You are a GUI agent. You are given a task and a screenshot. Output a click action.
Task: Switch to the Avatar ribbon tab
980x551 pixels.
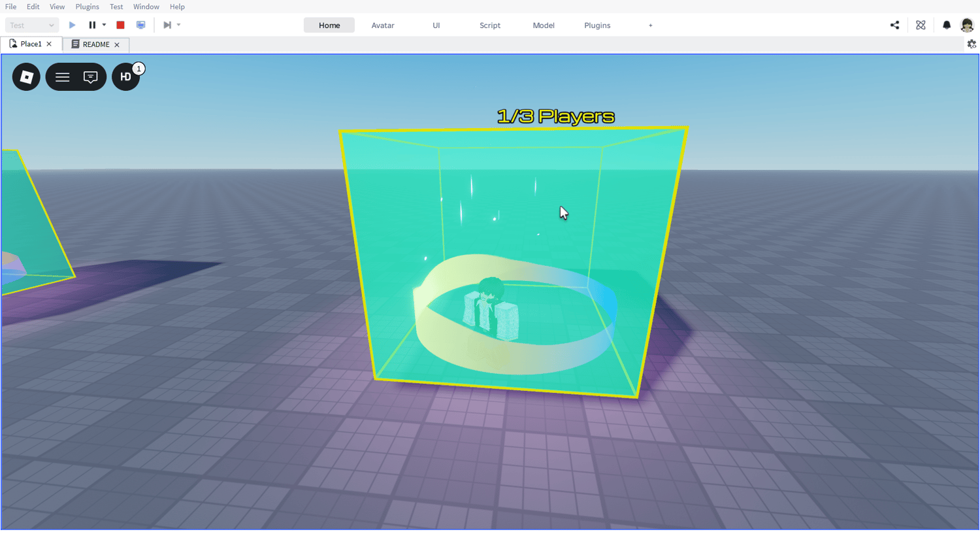coord(383,25)
